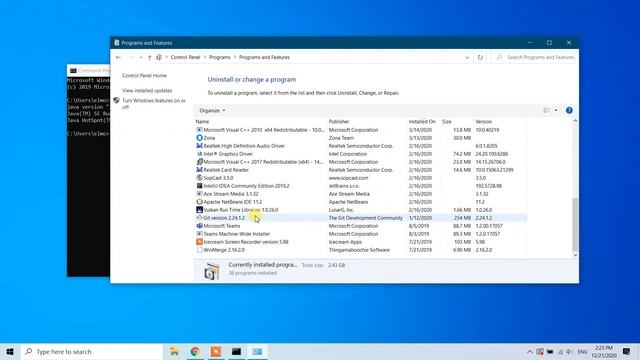
Task: Open the Organize dropdown menu
Action: (x=212, y=111)
